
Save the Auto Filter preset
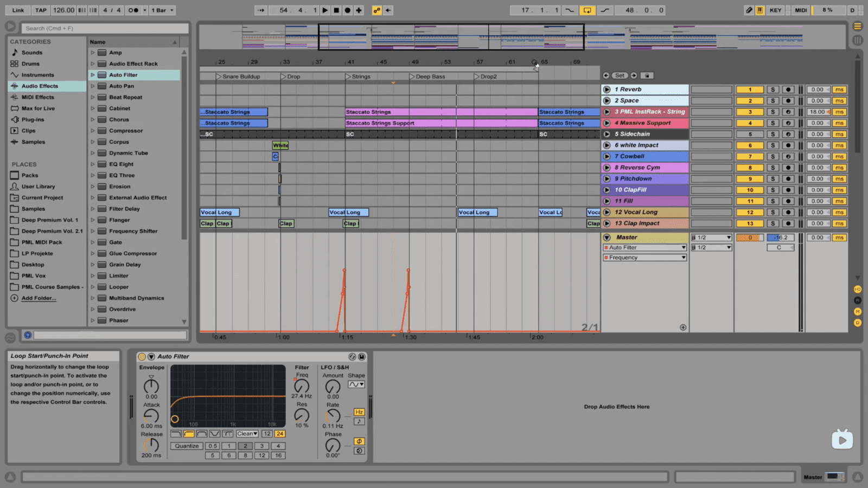[x=362, y=357]
